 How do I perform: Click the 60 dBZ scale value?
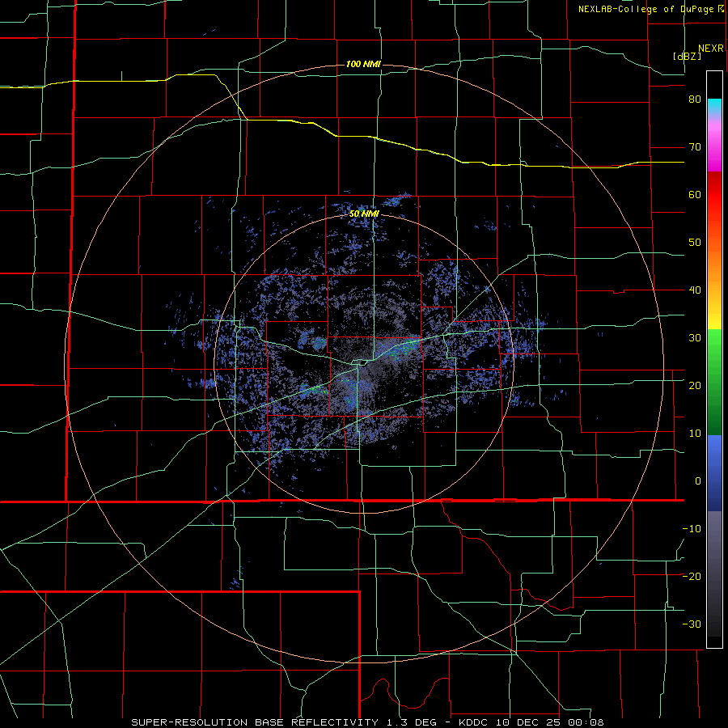(x=695, y=194)
